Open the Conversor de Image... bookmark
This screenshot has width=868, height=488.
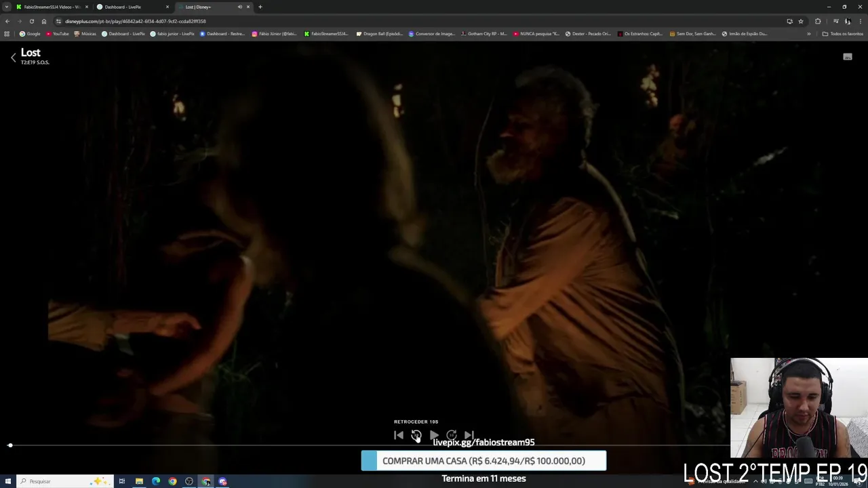(x=432, y=34)
